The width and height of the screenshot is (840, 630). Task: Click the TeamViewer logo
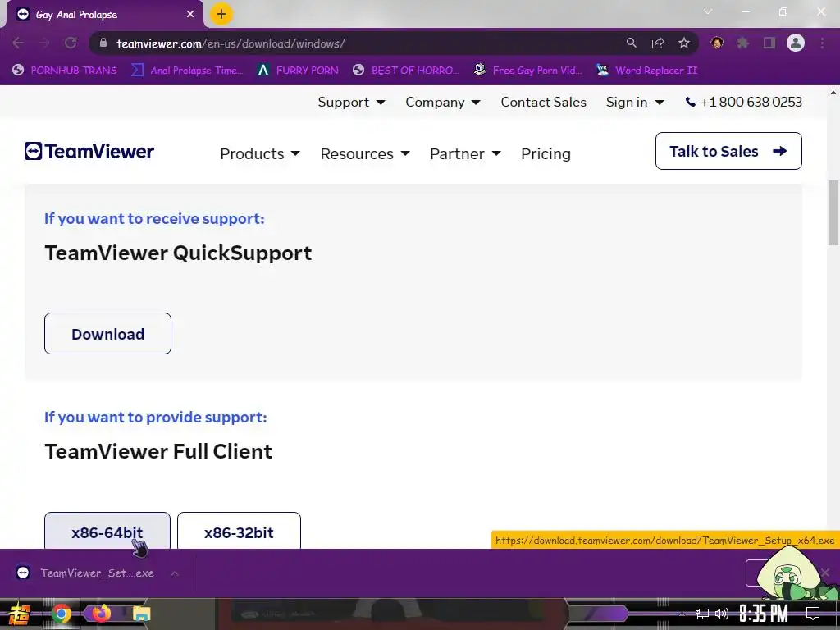[89, 151]
